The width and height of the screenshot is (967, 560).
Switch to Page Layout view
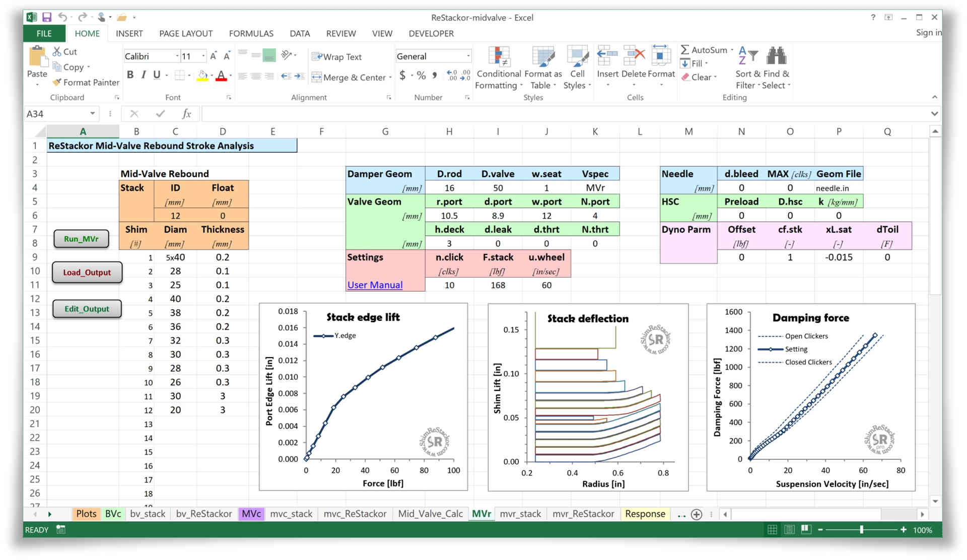coord(789,530)
